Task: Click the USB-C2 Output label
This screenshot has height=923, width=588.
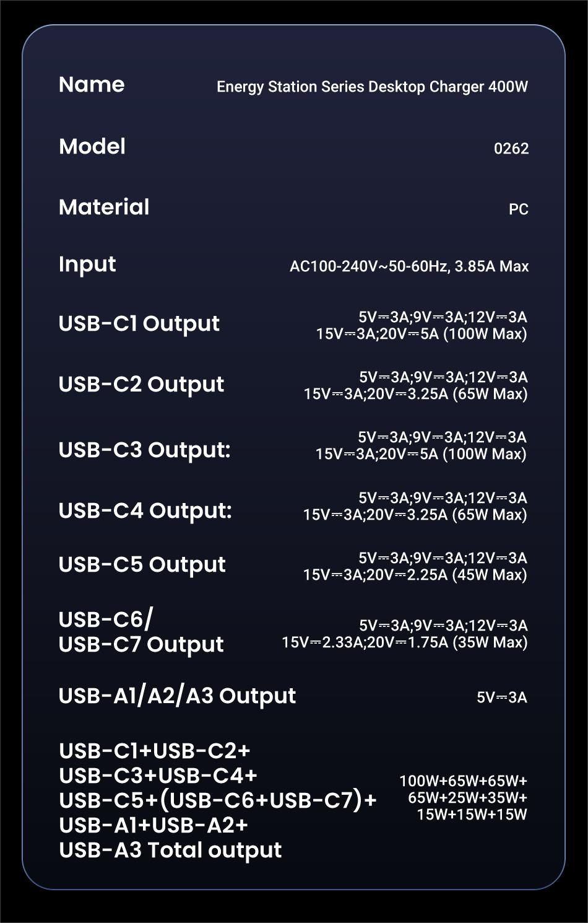Action: 141,384
